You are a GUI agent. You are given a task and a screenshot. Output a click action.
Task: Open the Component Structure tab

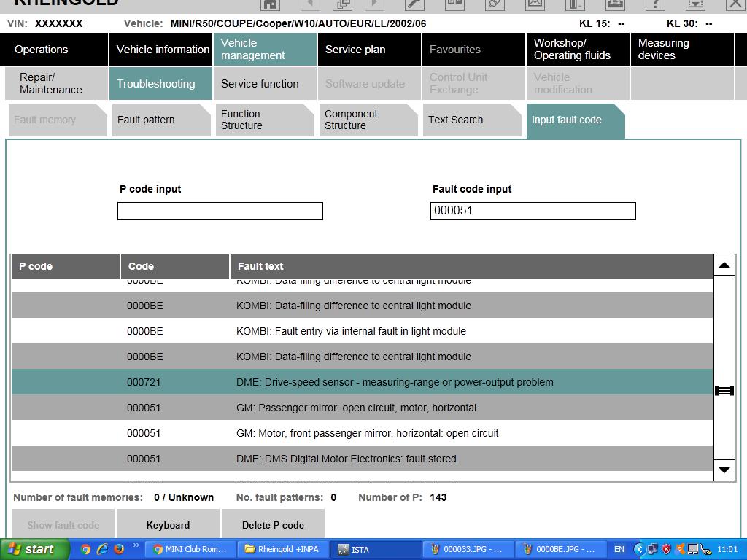pyautogui.click(x=367, y=120)
